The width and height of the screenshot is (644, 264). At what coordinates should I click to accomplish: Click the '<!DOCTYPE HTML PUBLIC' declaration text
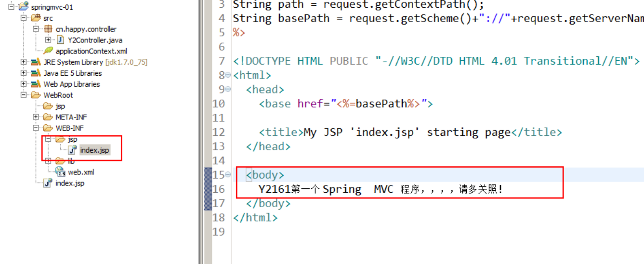pyautogui.click(x=301, y=61)
